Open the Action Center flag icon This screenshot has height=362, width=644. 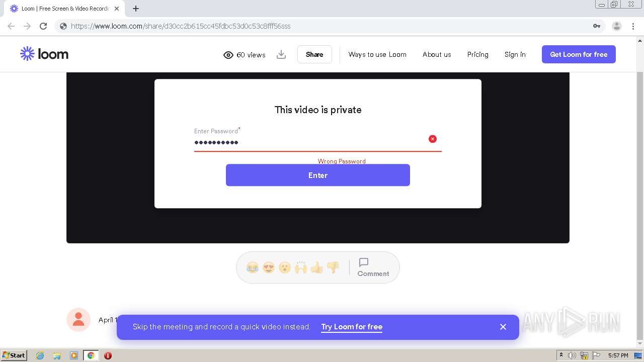[x=596, y=355]
